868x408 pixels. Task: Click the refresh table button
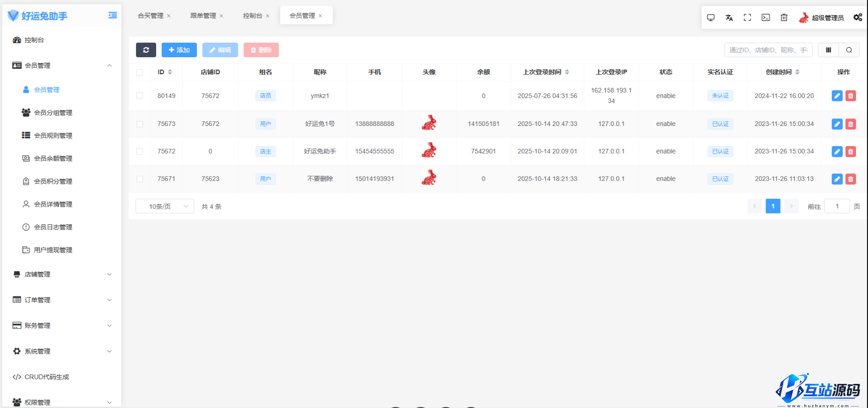[146, 50]
